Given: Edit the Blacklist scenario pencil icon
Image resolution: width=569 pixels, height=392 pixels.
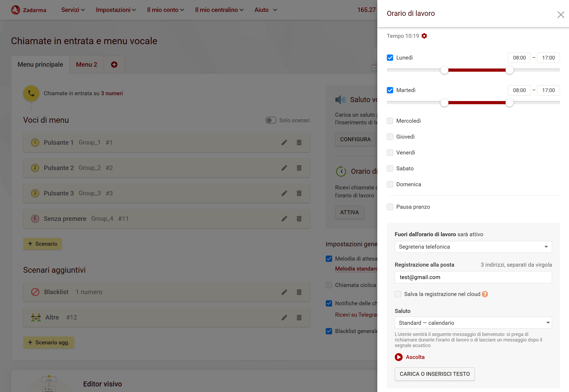Looking at the screenshot, I should tap(284, 292).
